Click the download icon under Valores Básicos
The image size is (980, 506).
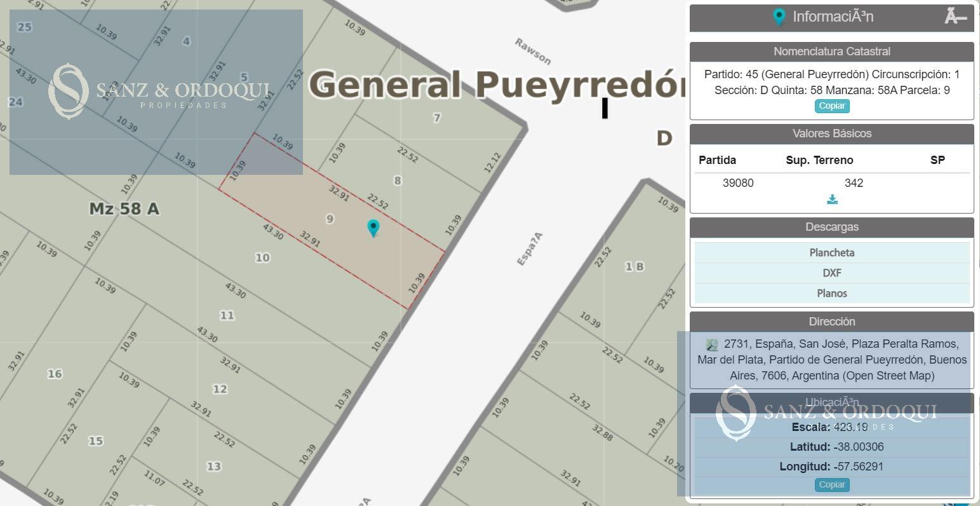point(832,200)
